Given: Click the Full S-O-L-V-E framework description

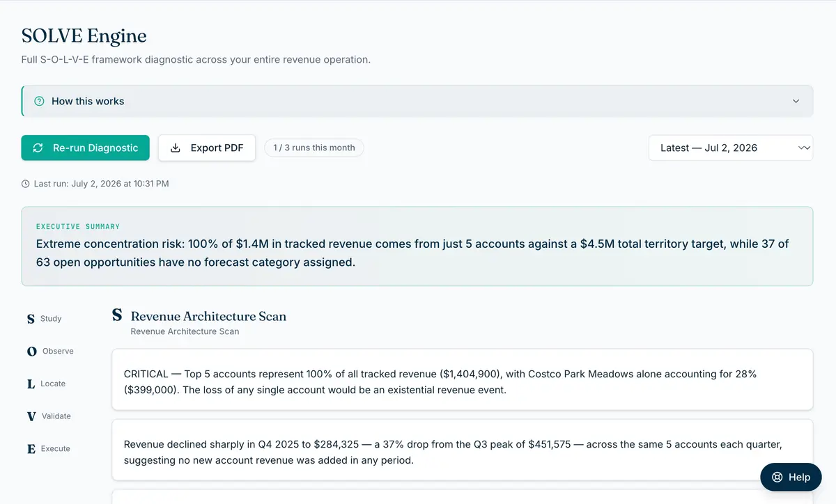Looking at the screenshot, I should coord(196,60).
